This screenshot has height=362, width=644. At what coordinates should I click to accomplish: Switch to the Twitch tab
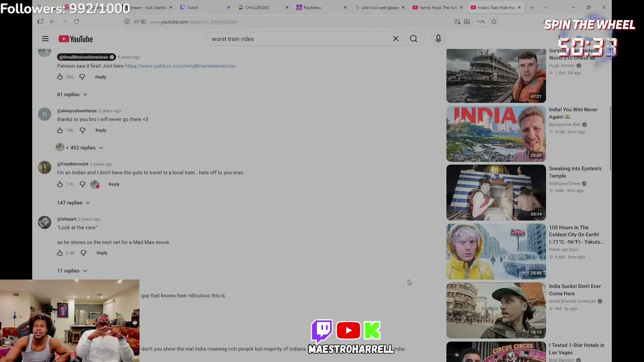[x=205, y=8]
